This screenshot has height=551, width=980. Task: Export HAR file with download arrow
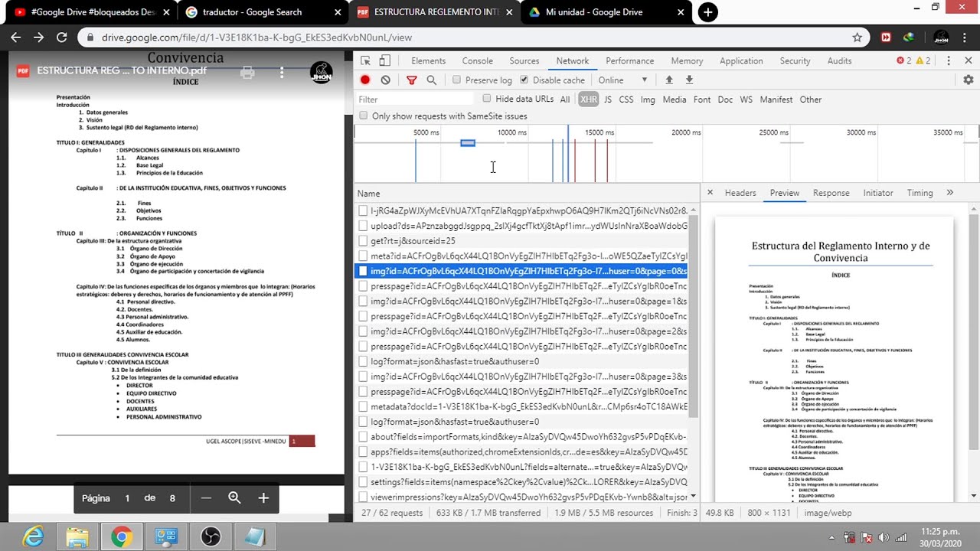coord(689,80)
